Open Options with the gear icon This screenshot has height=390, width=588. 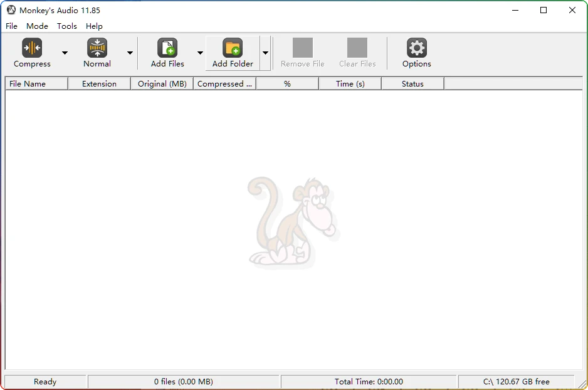pyautogui.click(x=416, y=48)
